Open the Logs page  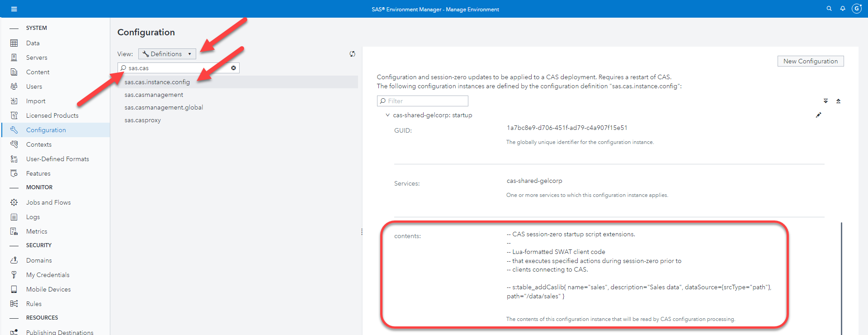tap(33, 217)
